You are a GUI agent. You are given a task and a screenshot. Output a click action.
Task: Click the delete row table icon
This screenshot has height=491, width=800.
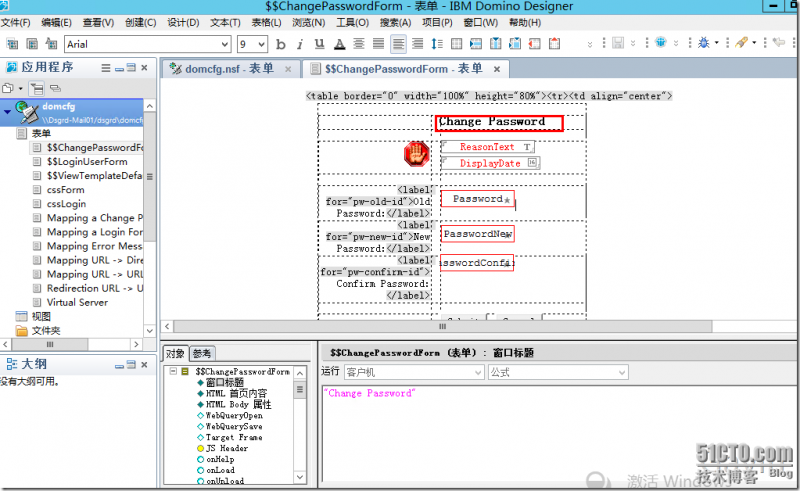coord(535,44)
